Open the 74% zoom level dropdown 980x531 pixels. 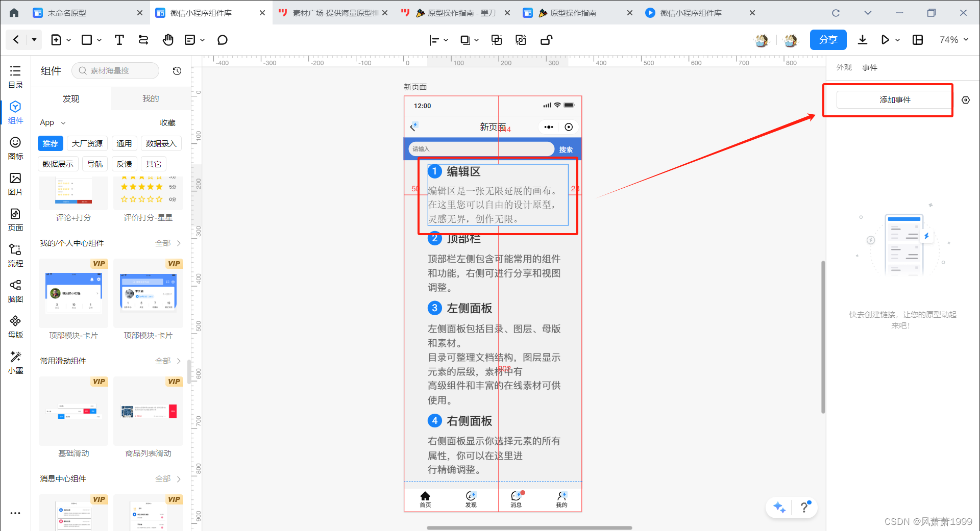(x=954, y=40)
